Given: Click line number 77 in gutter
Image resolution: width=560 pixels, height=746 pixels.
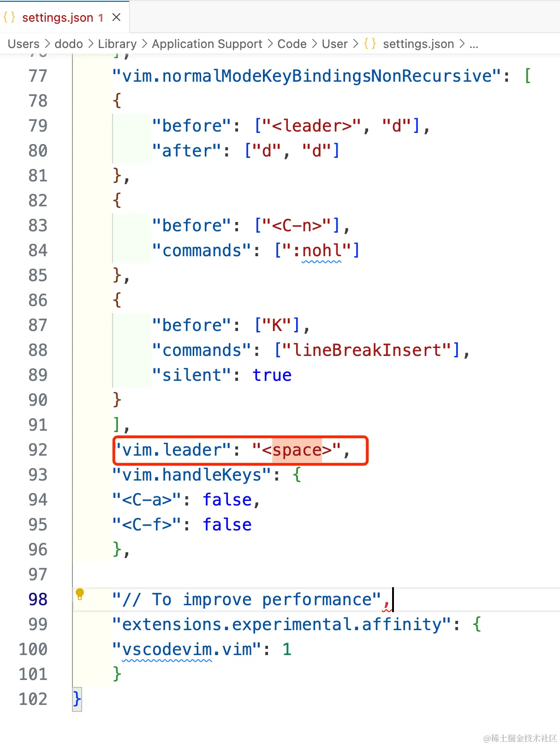Looking at the screenshot, I should click(x=38, y=76).
